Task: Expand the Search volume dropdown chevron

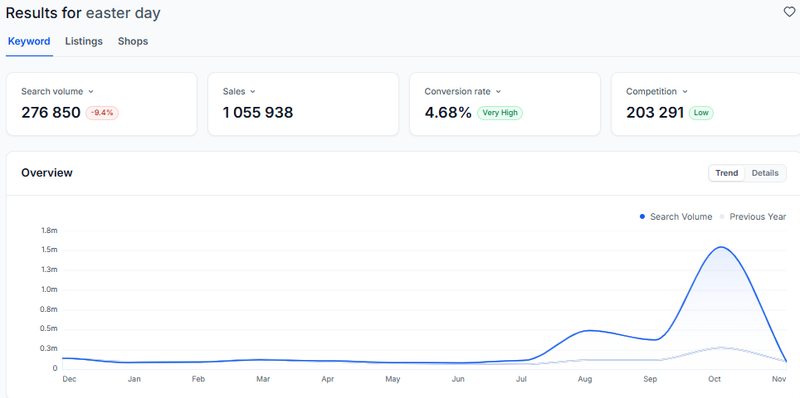Action: (x=91, y=92)
